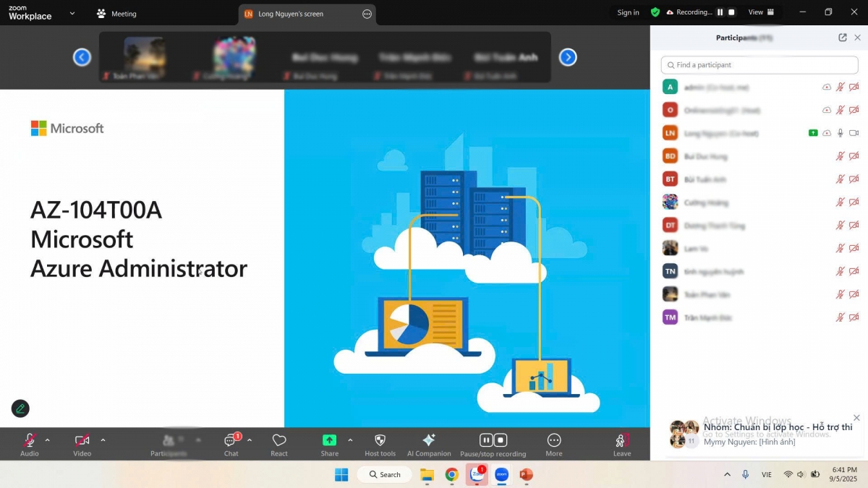Show next video tiles with right arrow
The image size is (868, 488).
coord(568,57)
